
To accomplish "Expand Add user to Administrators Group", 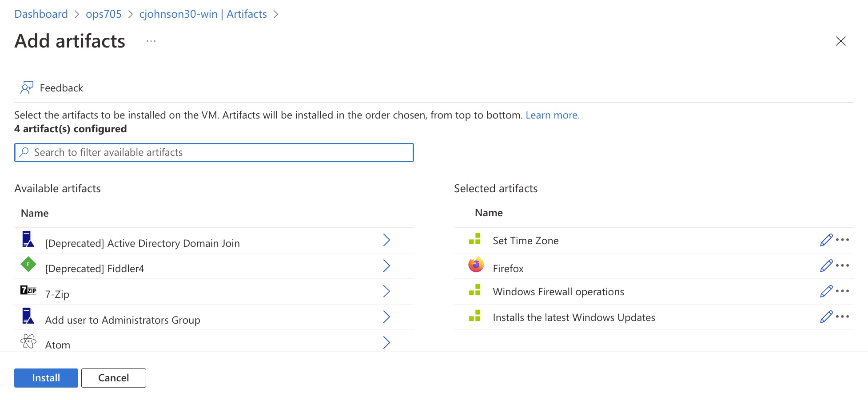I will point(386,317).
